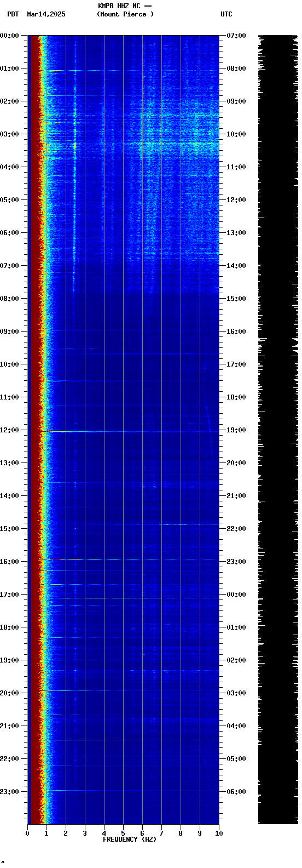
Task: Click the 11:00 PDT left-axis label
Action: [x=9, y=397]
